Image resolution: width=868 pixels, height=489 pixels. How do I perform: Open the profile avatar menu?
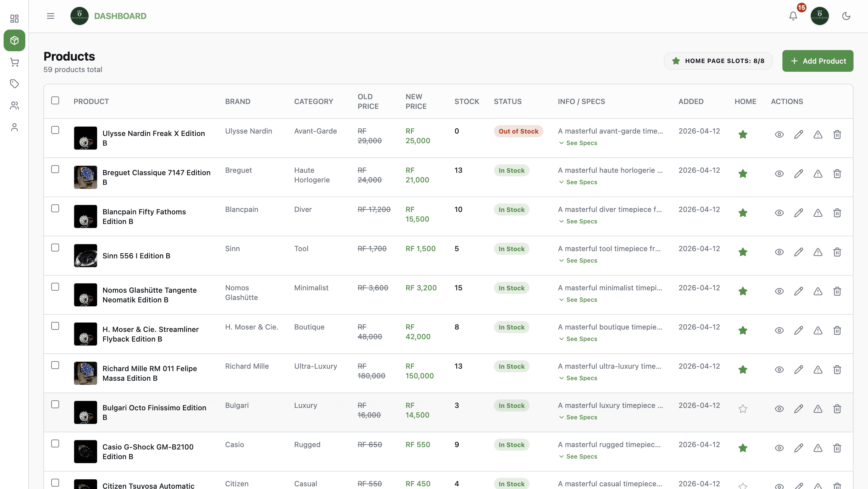[820, 16]
